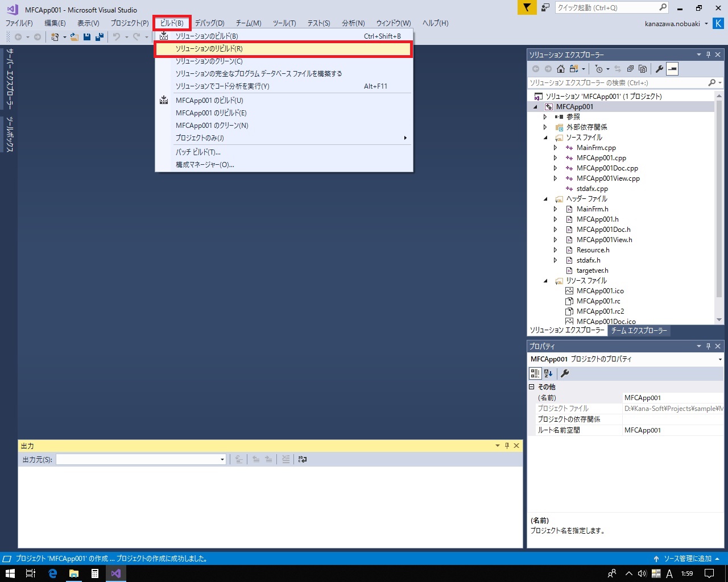Click ソース管理に追加 in the status bar
This screenshot has width=728, height=582.
point(687,559)
